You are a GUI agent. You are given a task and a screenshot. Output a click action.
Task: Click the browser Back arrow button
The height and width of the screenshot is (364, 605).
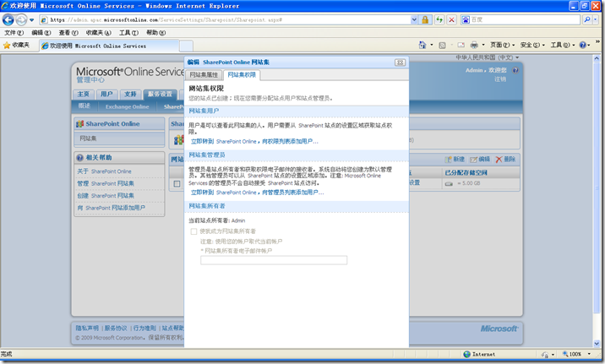tap(8, 19)
